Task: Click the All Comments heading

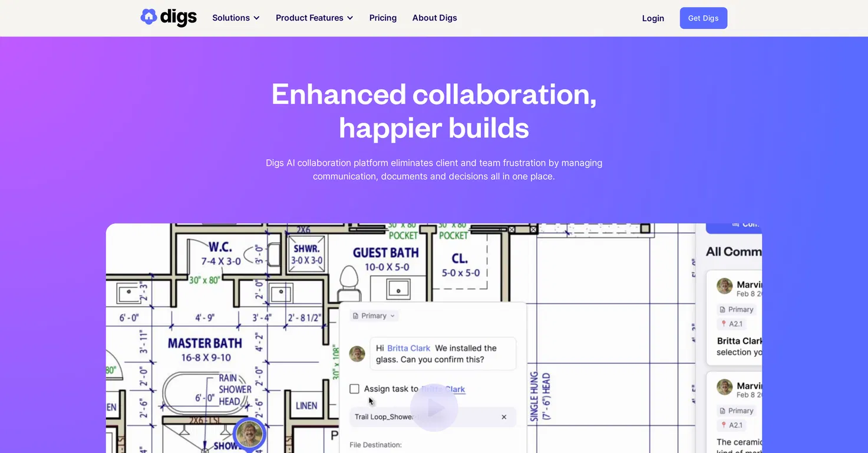Action: (x=734, y=252)
